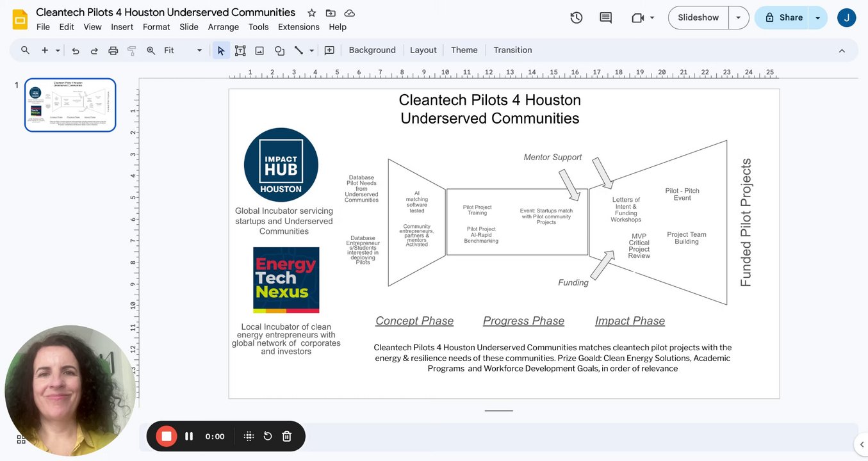Click the recording effects dots icon
The width and height of the screenshot is (868, 461).
point(249,436)
